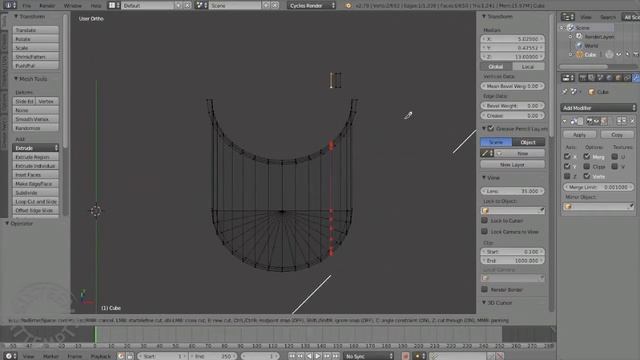
Task: Open the Render properties tab icon
Action: [x=583, y=78]
